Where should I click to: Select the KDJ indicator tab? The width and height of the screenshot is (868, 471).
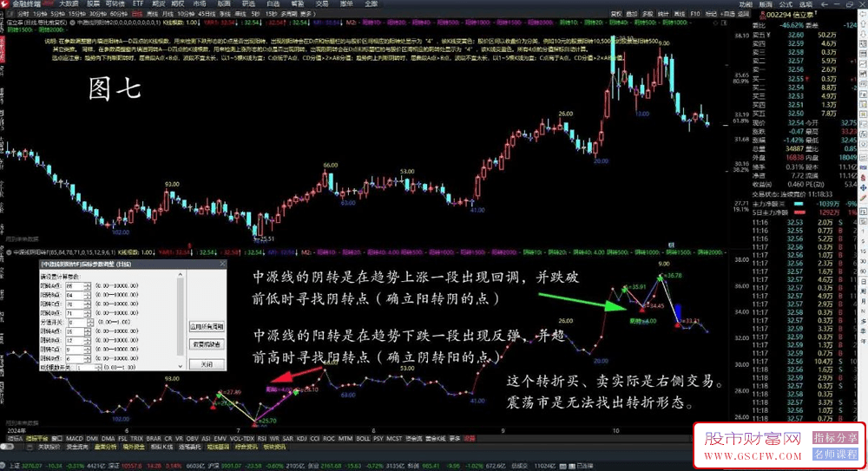coord(302,438)
